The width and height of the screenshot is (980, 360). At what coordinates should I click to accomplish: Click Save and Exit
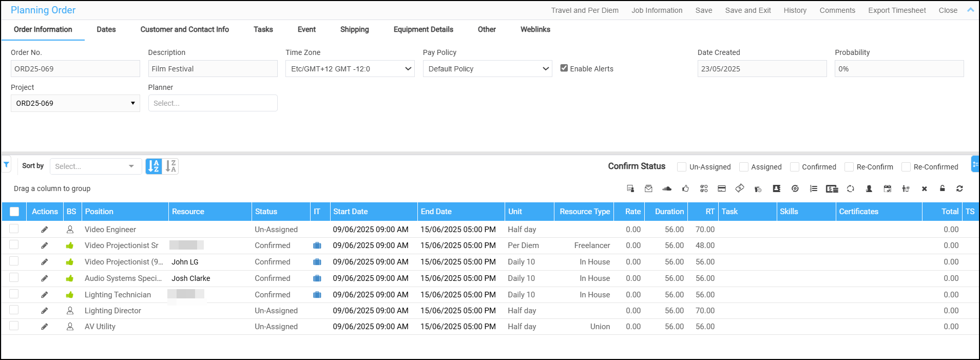[747, 10]
